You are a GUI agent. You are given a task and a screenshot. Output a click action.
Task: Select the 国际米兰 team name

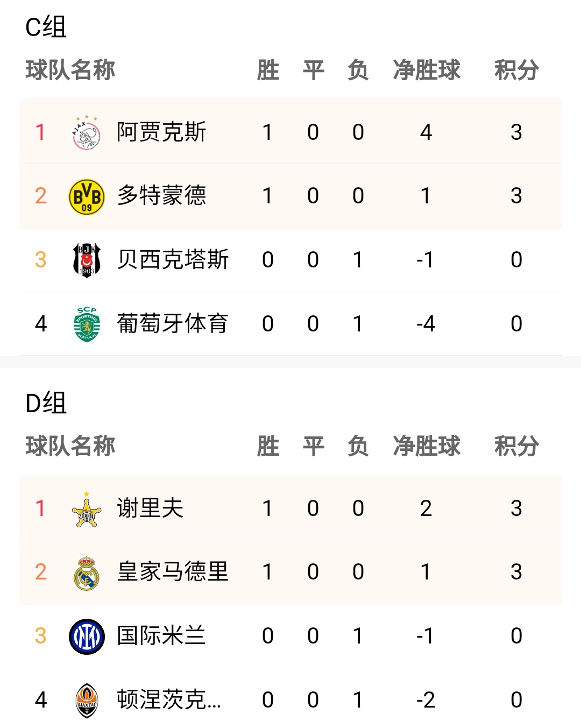click(x=161, y=636)
